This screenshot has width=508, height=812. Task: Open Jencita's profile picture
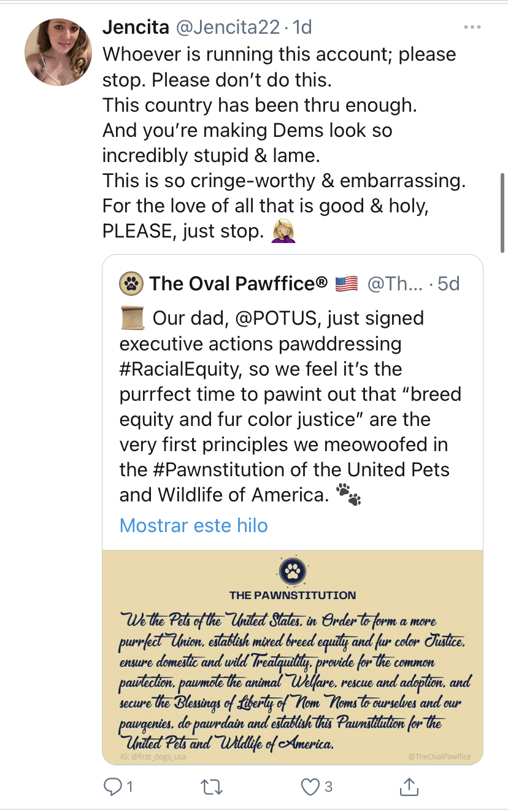point(58,52)
